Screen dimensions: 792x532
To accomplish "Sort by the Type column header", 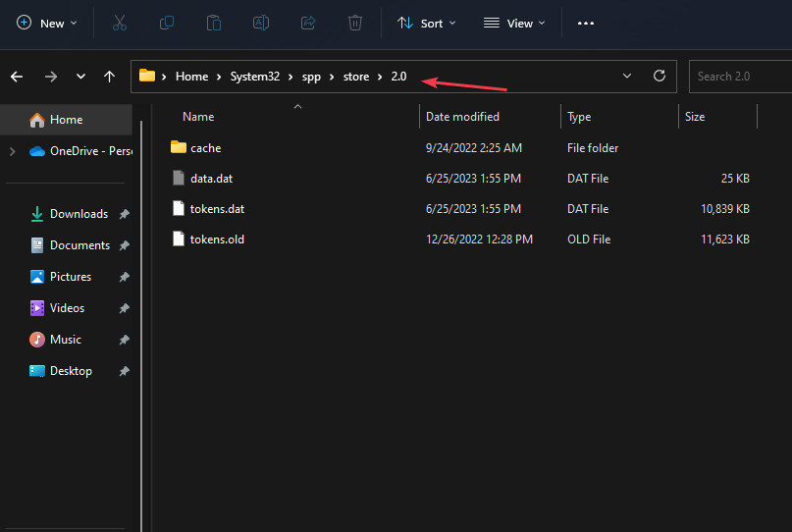I will [x=579, y=117].
